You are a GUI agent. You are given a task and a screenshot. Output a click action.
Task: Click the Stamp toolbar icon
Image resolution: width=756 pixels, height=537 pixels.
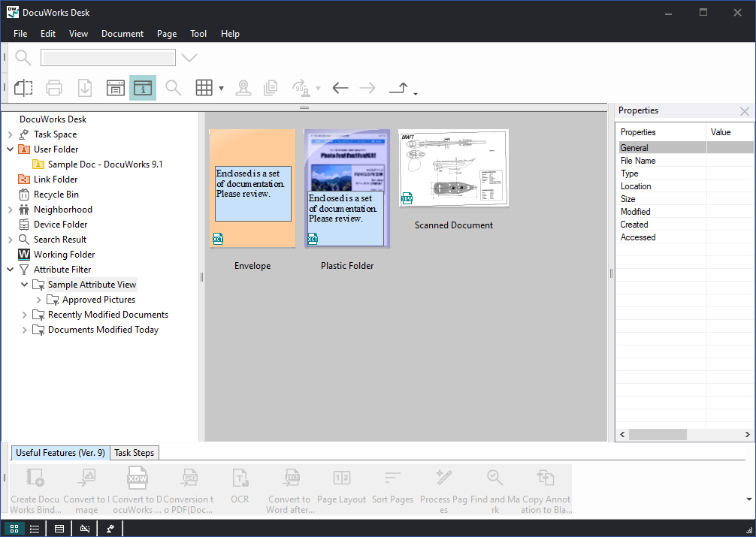pyautogui.click(x=243, y=88)
